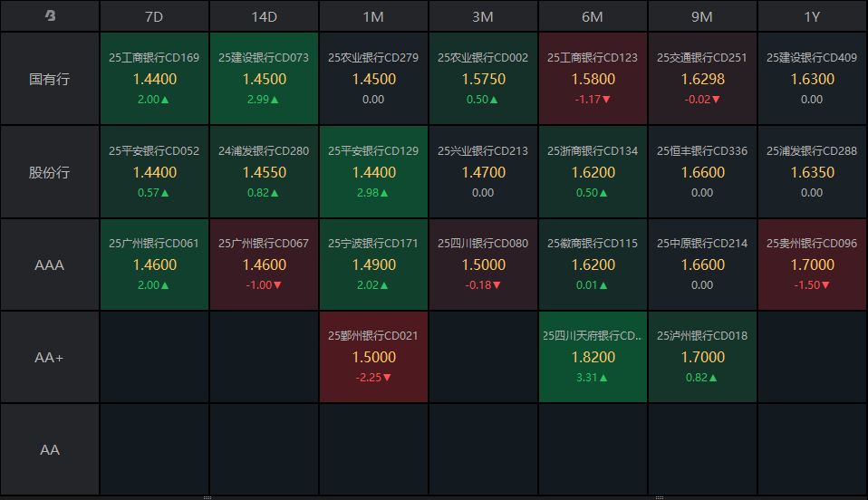Click the 9M column header
The width and height of the screenshot is (868, 500).
702,16
